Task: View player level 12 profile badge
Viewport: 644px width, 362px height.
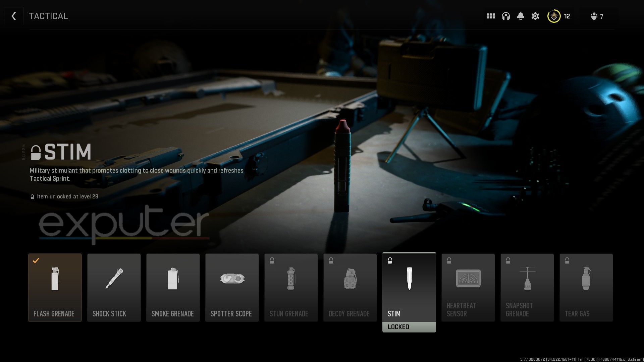Action: [x=554, y=16]
